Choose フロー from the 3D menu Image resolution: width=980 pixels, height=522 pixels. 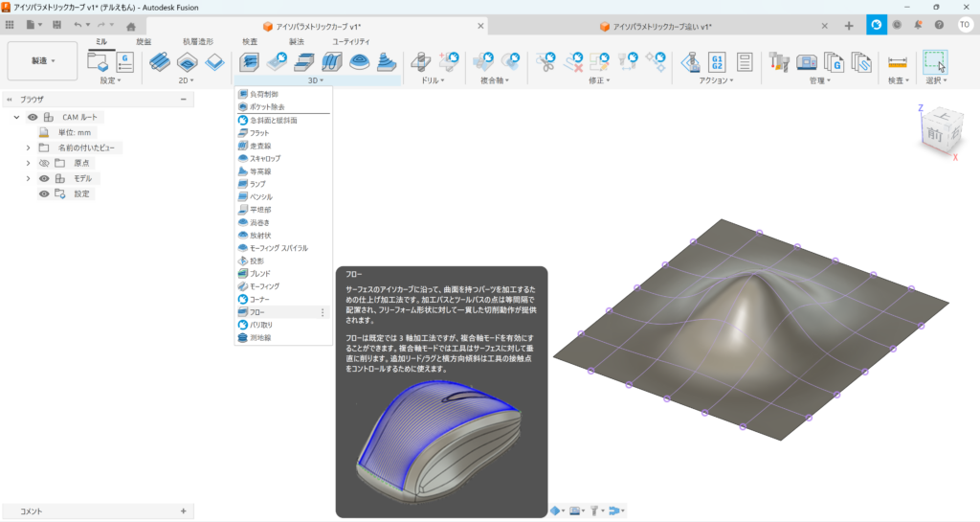(257, 312)
